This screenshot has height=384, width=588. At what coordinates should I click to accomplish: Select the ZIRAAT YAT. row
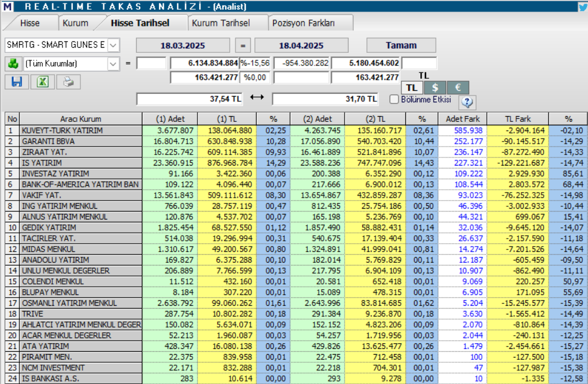(296, 152)
